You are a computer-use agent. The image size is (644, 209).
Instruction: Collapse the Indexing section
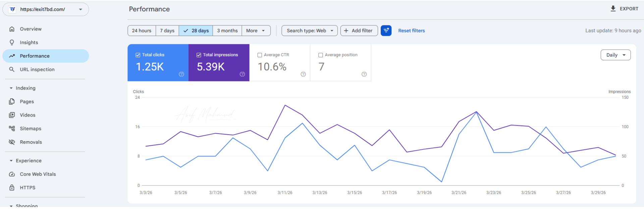click(11, 88)
